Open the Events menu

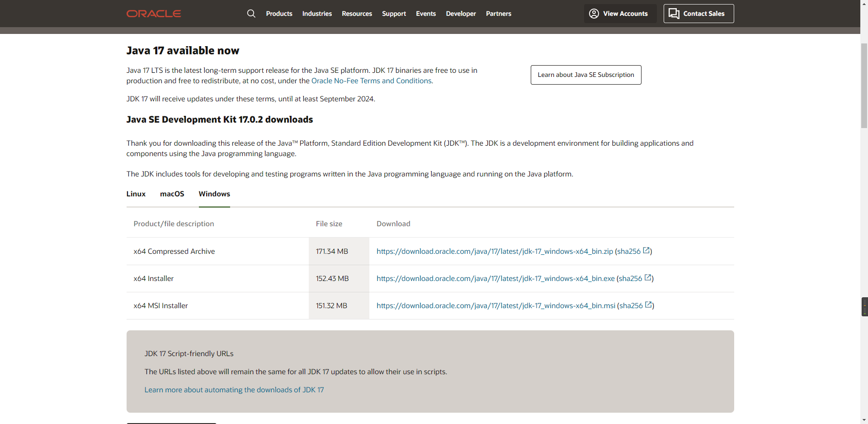click(x=426, y=14)
